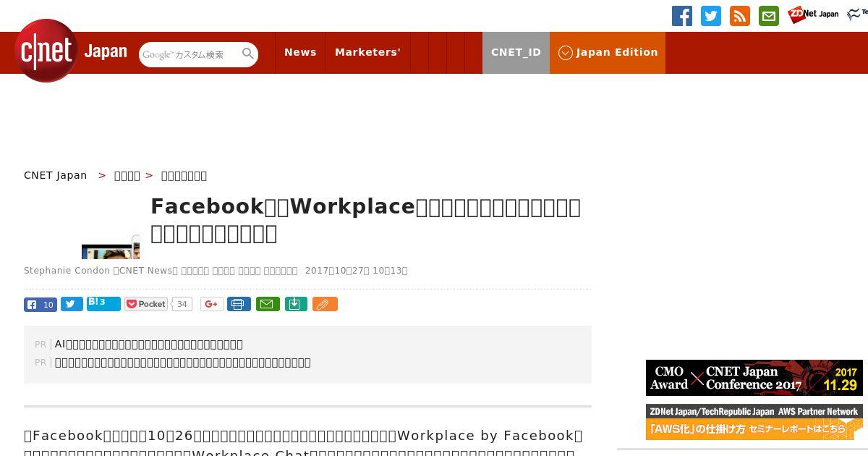Email the article with green envelope icon
The height and width of the screenshot is (456, 868).
point(268,304)
